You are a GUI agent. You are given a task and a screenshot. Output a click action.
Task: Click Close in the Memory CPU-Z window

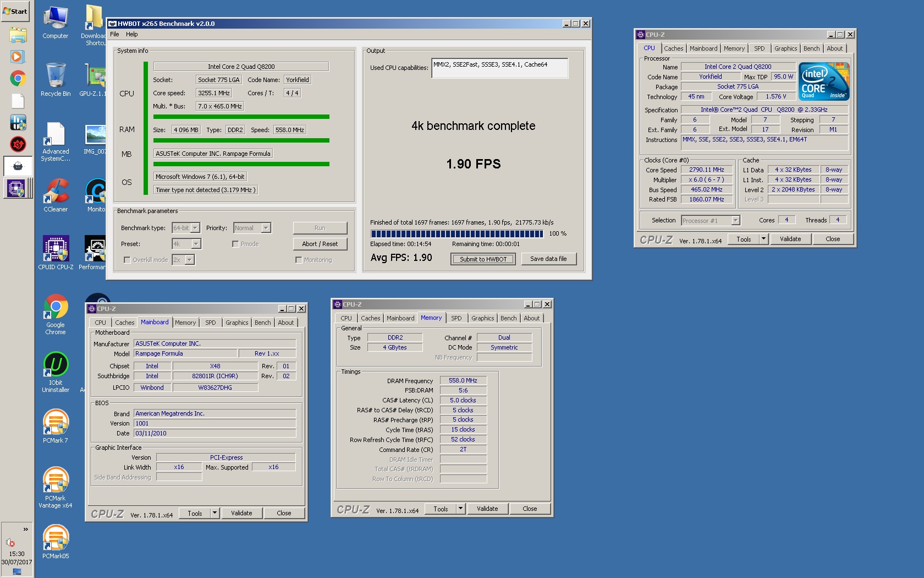click(530, 509)
